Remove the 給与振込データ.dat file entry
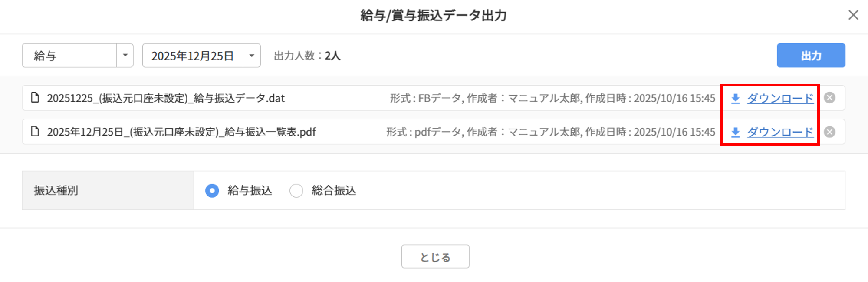 [x=829, y=98]
